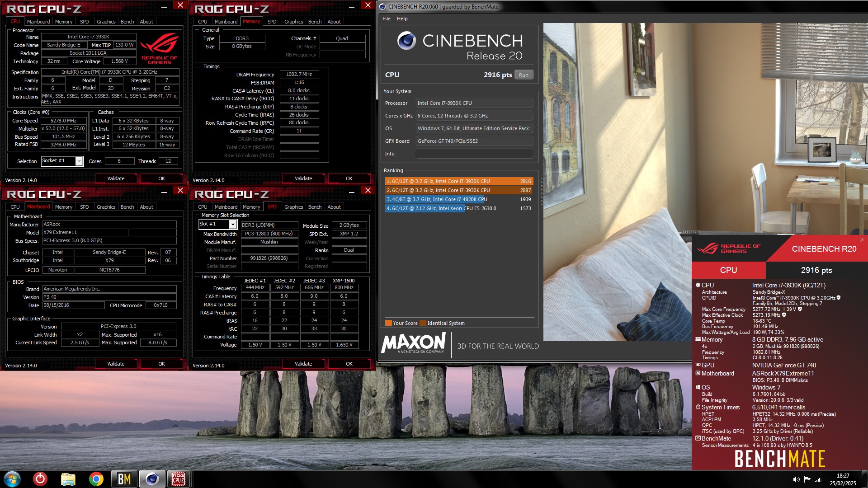Image resolution: width=868 pixels, height=488 pixels.
Task: Click the System Timers clock icon
Action: tap(698, 407)
